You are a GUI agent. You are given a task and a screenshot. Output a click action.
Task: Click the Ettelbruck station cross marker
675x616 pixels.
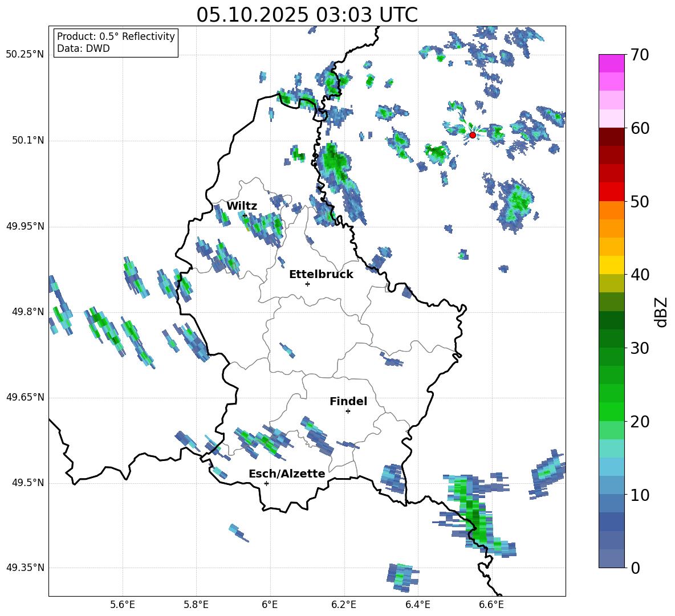point(307,284)
